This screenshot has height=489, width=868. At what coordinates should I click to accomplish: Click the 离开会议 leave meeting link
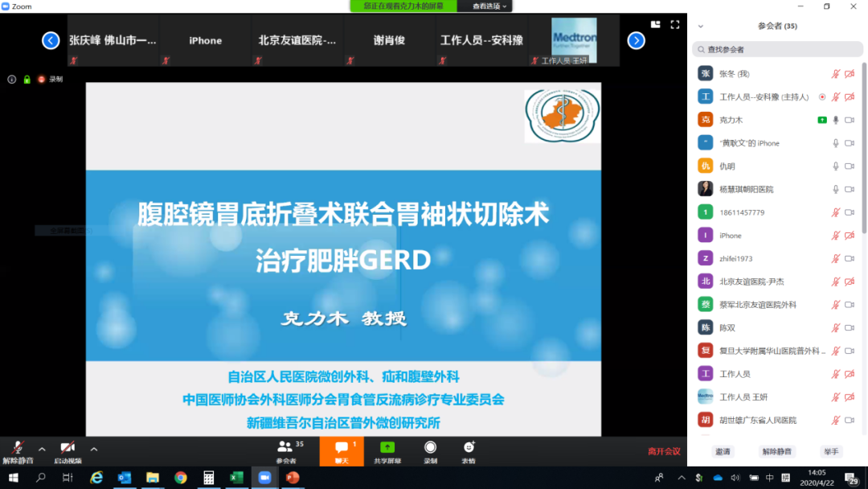pos(664,451)
